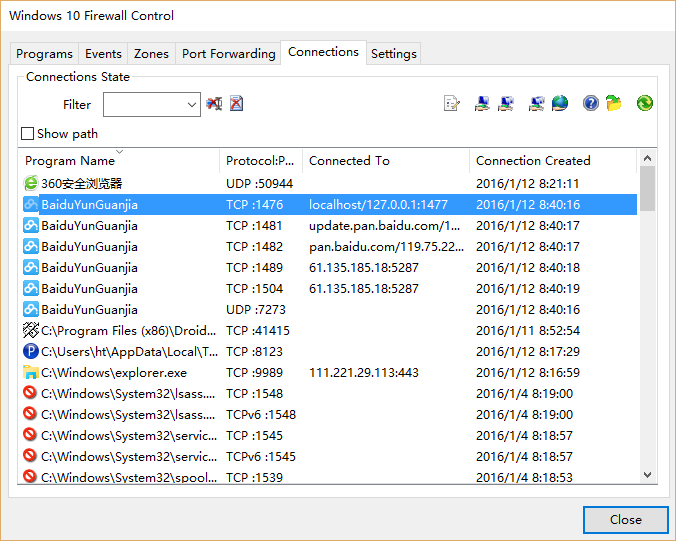676x541 pixels.
Task: Click the 360 browser program icon
Action: (x=30, y=183)
